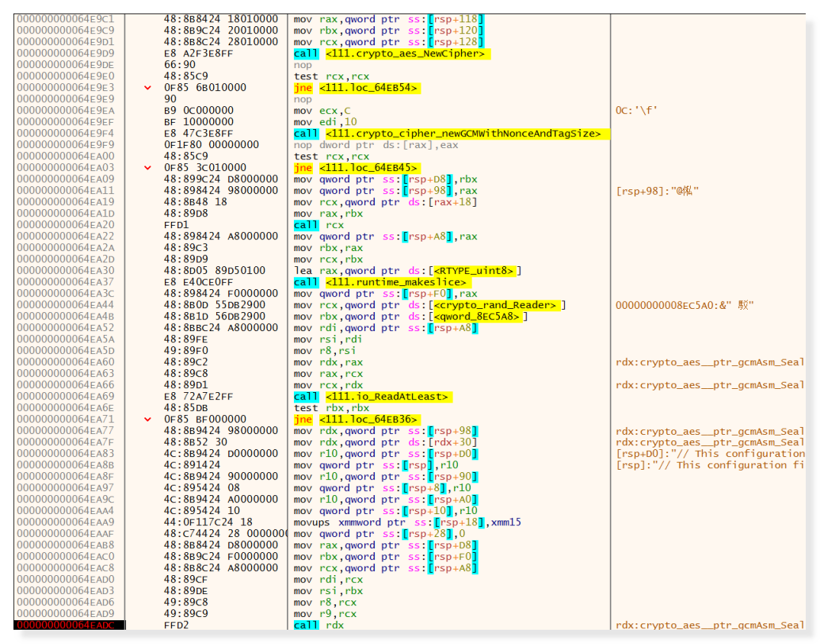Select the RTYPE_uint8 operand in the lea instruction
Screen dimensions: 820x644
[x=475, y=271]
